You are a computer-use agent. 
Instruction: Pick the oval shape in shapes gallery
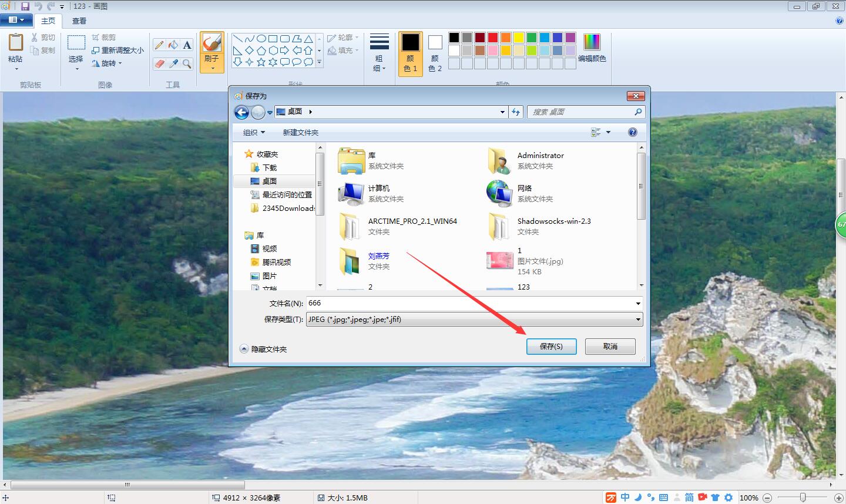[261, 39]
